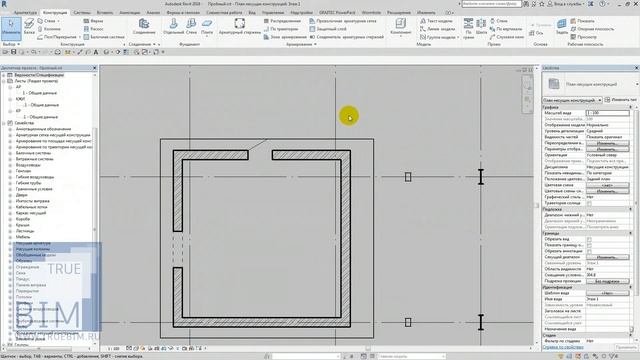Pick the foundation Плита (Slab) tool
640x360 pixels.
207,27
